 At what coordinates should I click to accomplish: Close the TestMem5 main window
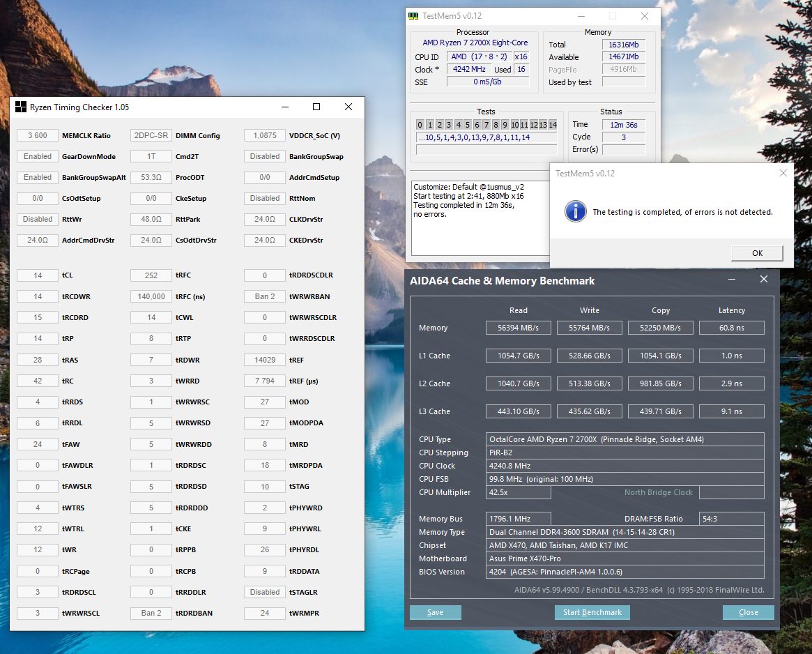(645, 16)
